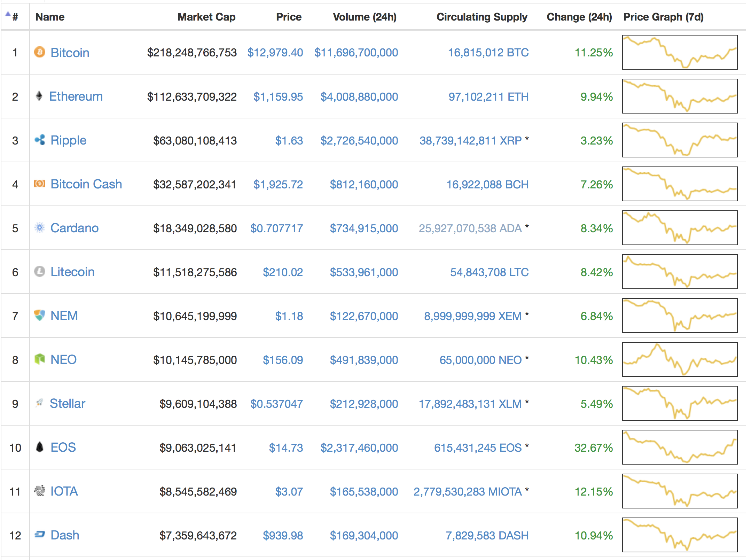Select NEM market cap $10,645,199,999
The width and height of the screenshot is (752, 560).
195,316
